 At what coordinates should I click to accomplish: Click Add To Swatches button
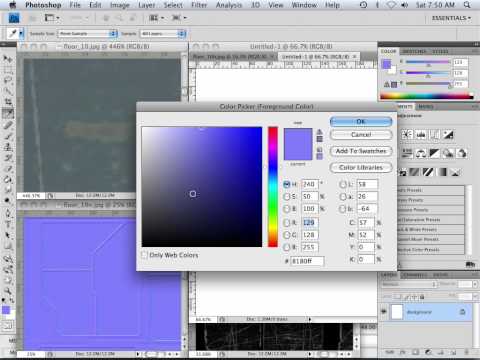point(361,151)
